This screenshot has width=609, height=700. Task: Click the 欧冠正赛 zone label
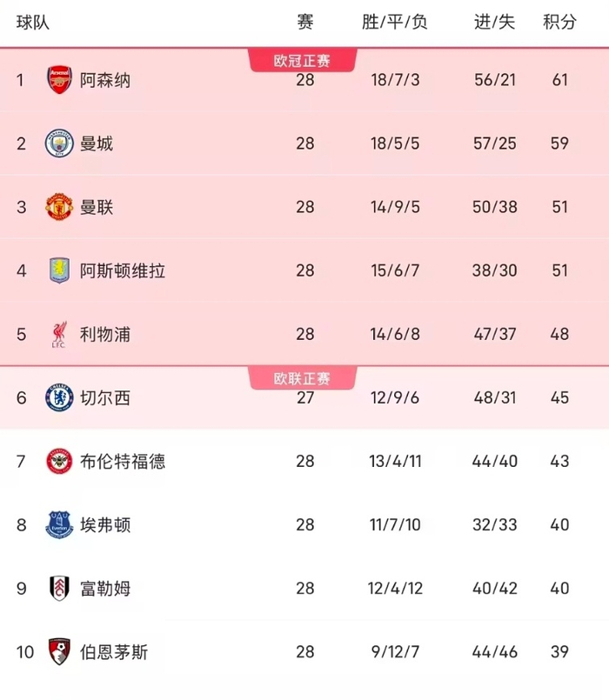303,60
